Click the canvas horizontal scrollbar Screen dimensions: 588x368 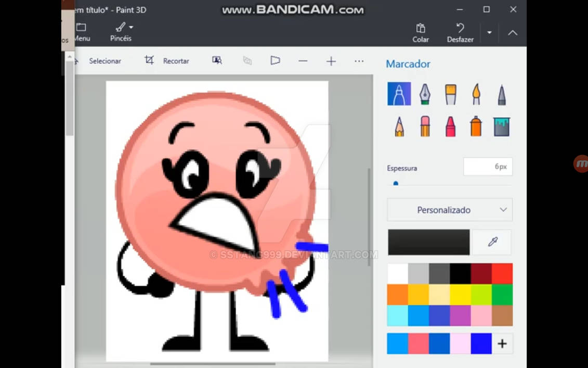213,363
